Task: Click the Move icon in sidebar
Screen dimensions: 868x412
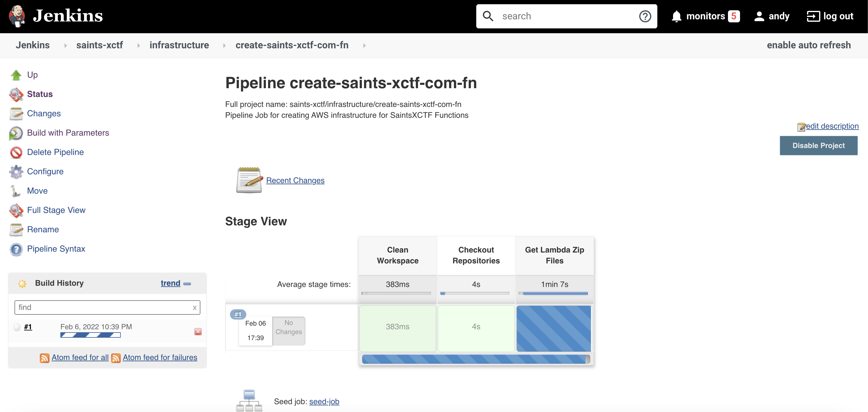Action: pos(15,191)
